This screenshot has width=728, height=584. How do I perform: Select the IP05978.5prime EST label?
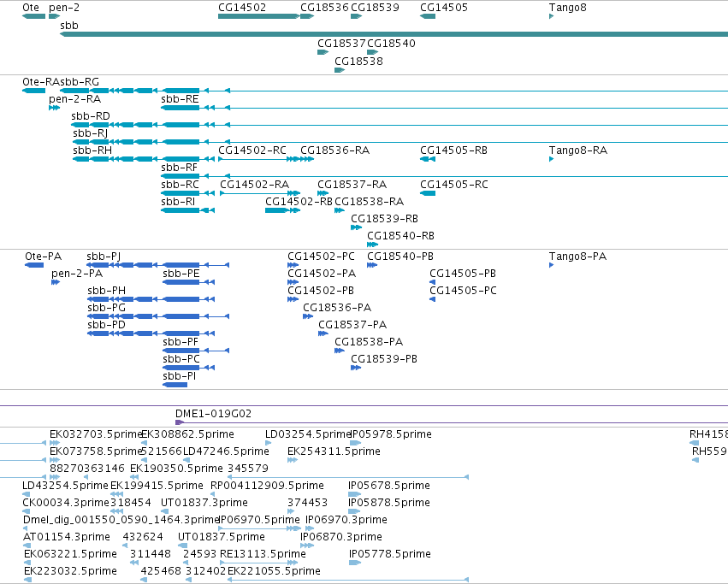coord(390,434)
